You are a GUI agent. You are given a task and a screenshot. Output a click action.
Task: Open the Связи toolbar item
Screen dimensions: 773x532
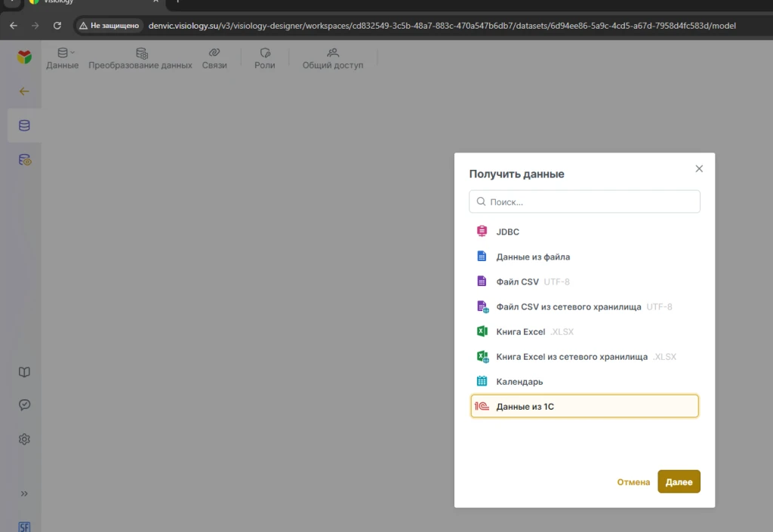click(x=214, y=58)
